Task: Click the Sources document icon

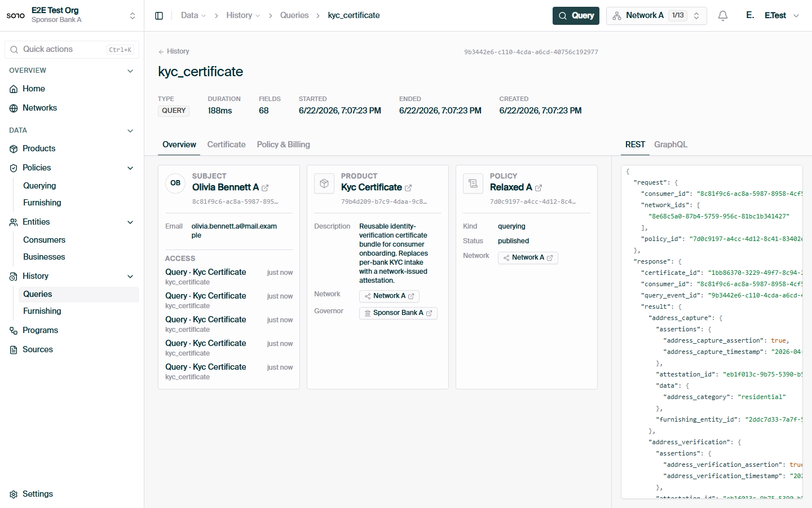Action: tap(14, 350)
